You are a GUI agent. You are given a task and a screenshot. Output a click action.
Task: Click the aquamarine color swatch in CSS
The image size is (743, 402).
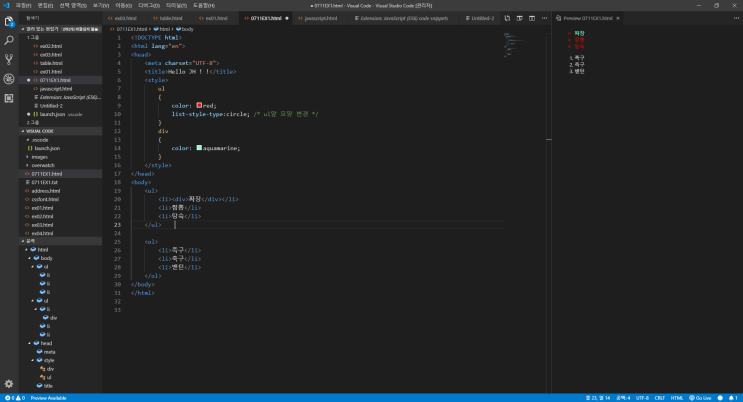click(199, 148)
